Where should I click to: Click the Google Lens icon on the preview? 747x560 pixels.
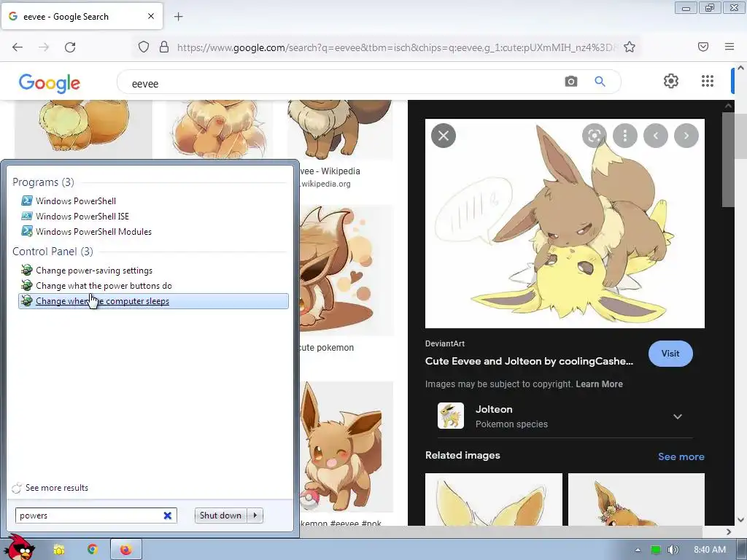point(594,136)
